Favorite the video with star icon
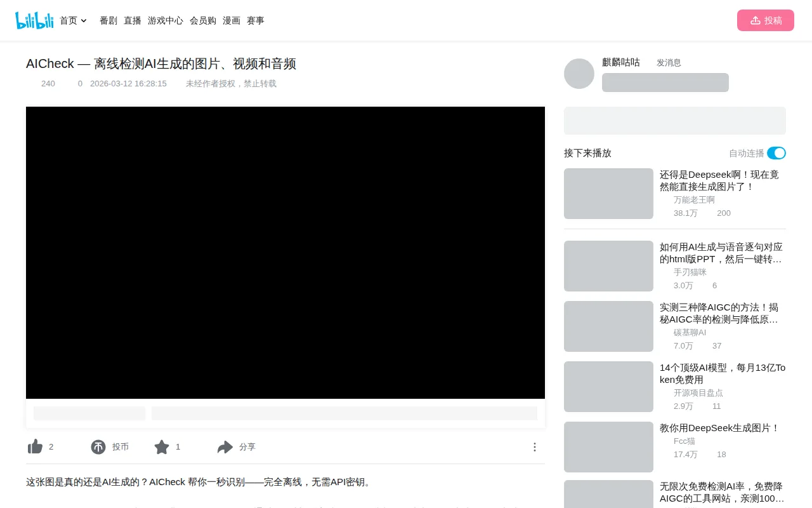The image size is (812, 508). [x=162, y=447]
